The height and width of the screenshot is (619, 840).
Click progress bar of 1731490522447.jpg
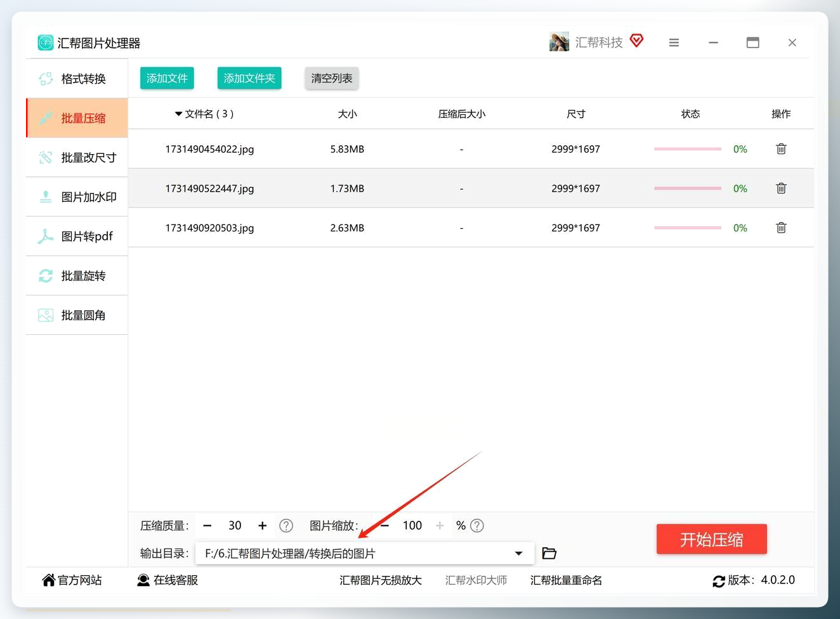(688, 188)
